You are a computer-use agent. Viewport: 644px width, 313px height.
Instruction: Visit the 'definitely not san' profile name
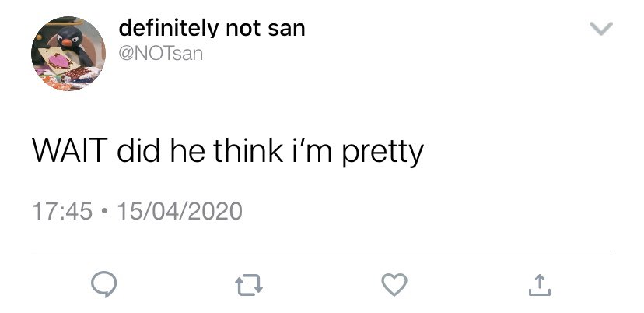point(212,28)
